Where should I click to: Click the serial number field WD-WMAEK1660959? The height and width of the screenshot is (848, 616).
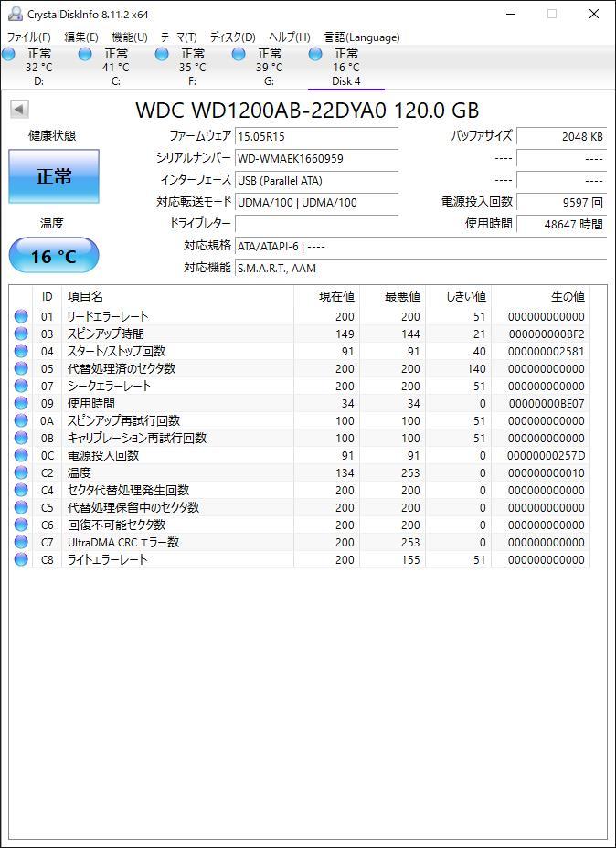tap(316, 158)
